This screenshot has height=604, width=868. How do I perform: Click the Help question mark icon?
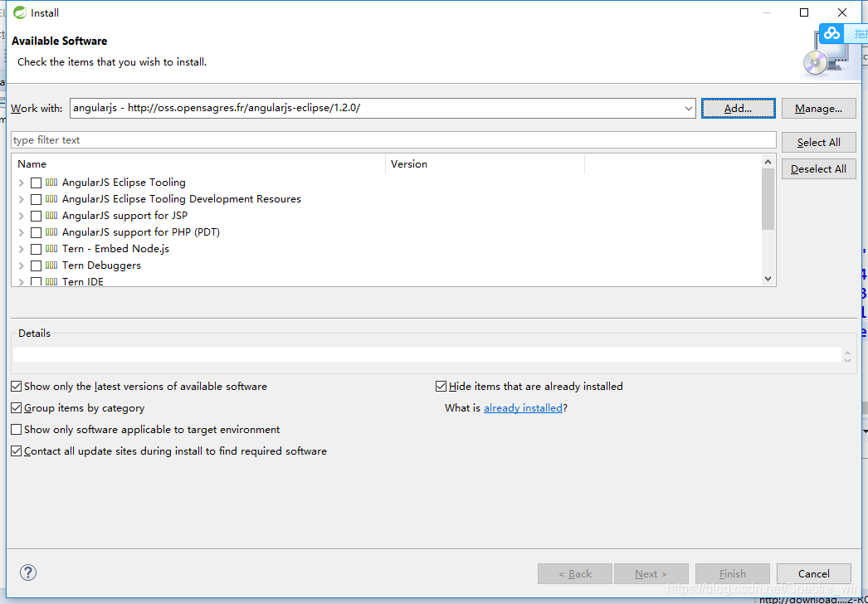coord(28,572)
